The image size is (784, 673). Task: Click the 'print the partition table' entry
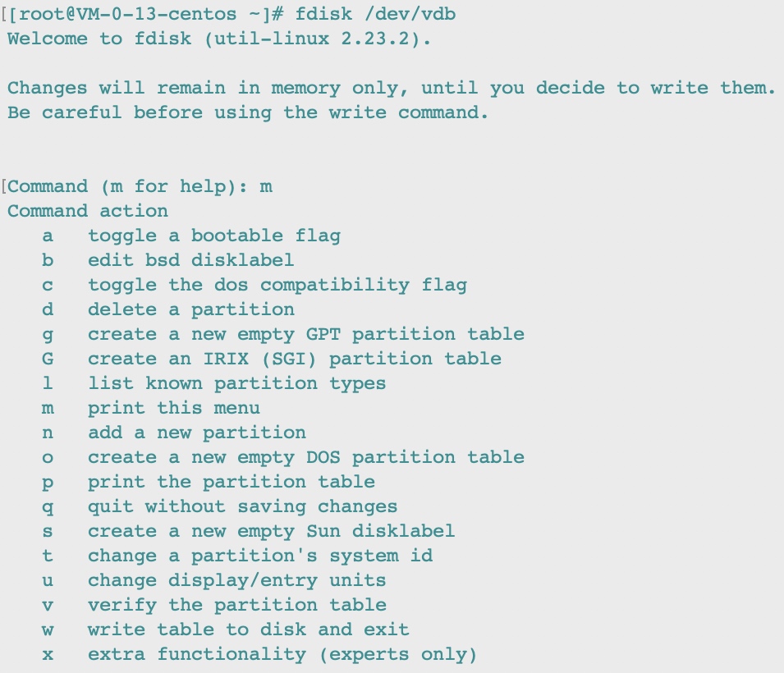[x=232, y=482]
